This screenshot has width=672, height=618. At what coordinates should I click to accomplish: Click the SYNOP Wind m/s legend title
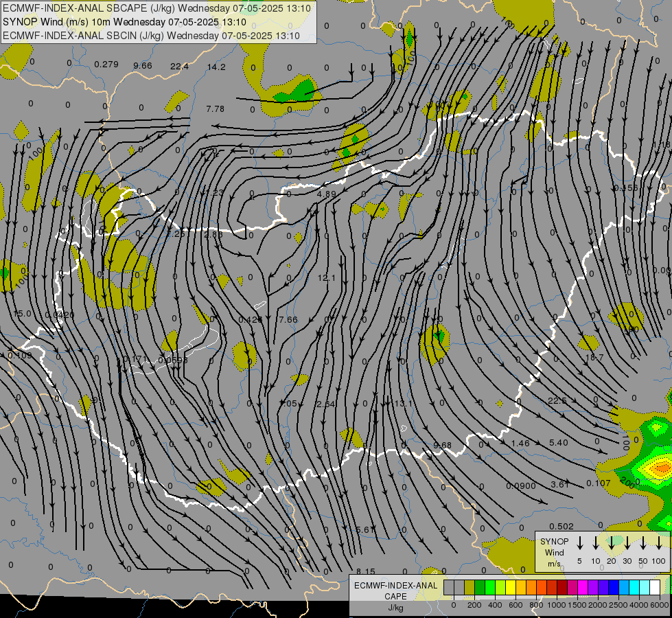[554, 553]
